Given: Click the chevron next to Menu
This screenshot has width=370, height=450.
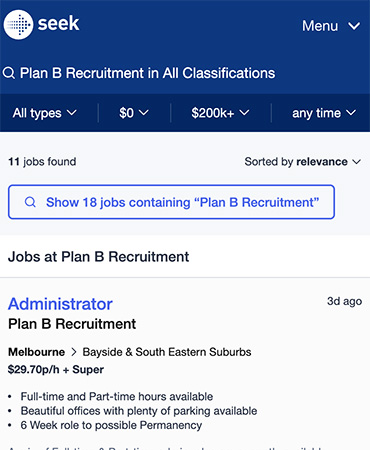Looking at the screenshot, I should (x=354, y=26).
